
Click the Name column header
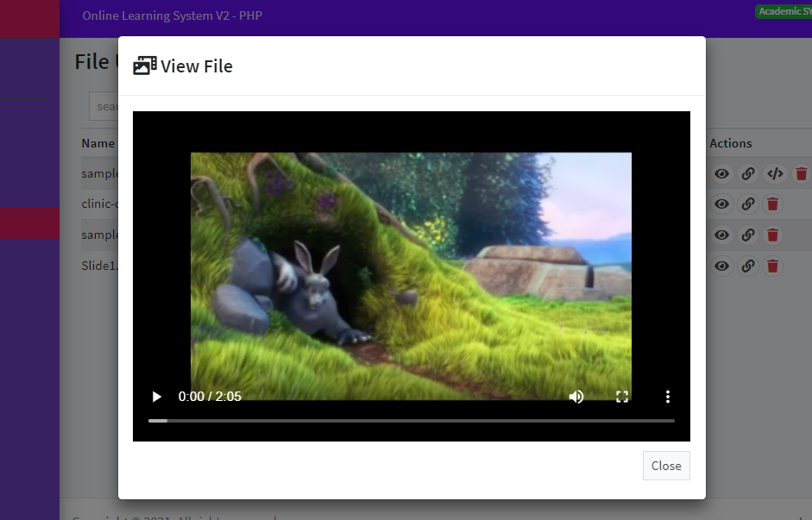(98, 143)
